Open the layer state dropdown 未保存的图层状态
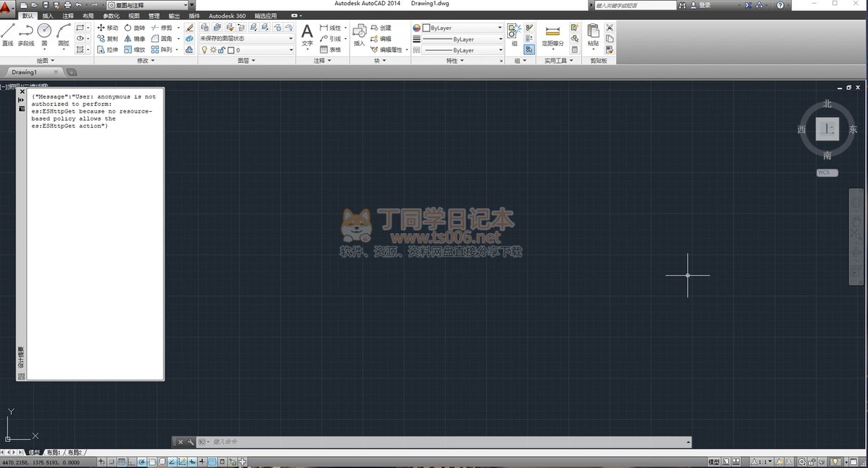 tap(247, 39)
